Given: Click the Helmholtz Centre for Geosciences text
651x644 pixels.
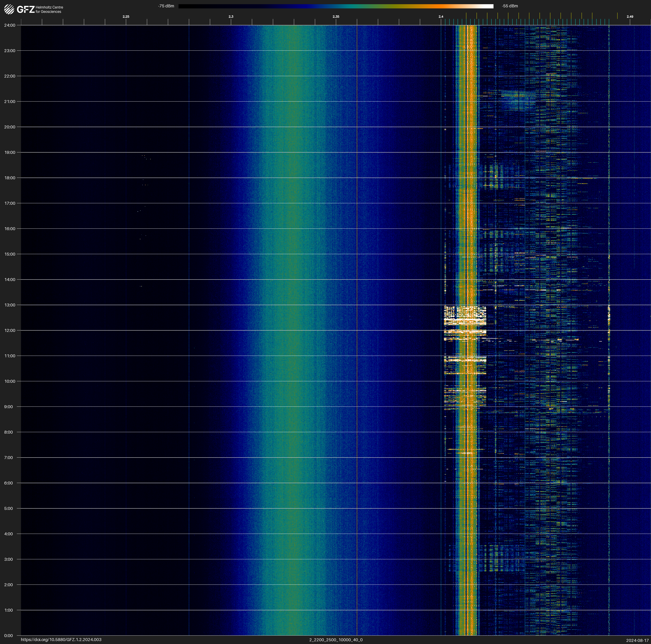Looking at the screenshot, I should click(x=49, y=9).
